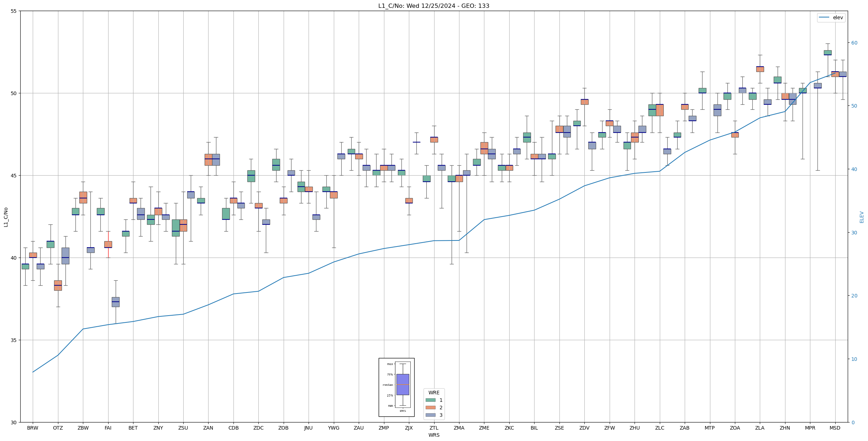Click the WRS x-axis title
The image size is (868, 441).
(x=433, y=435)
